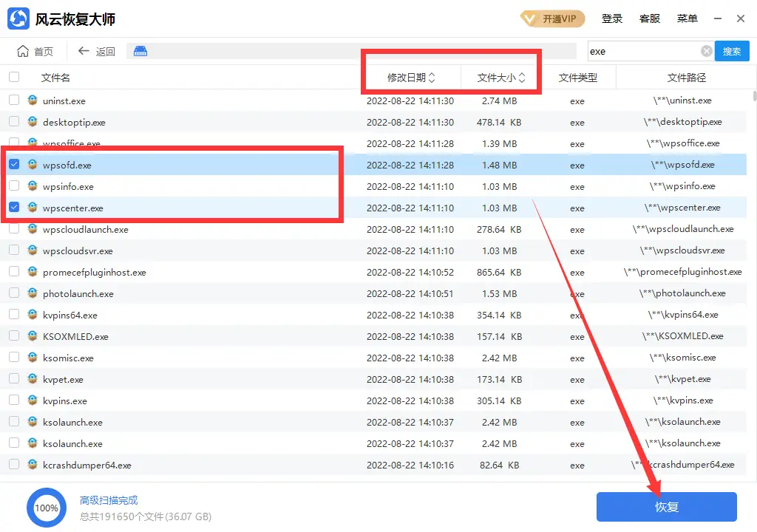The width and height of the screenshot is (757, 532).
Task: Click the file icon of kvpins64.exe
Action: coord(33,314)
